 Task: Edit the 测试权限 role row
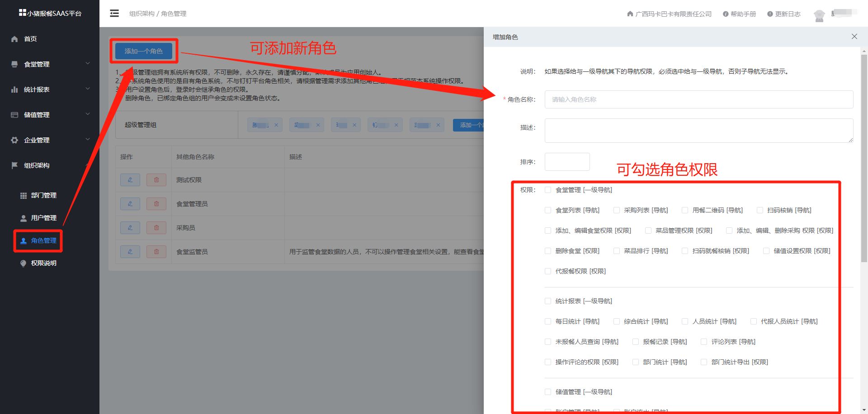click(130, 180)
